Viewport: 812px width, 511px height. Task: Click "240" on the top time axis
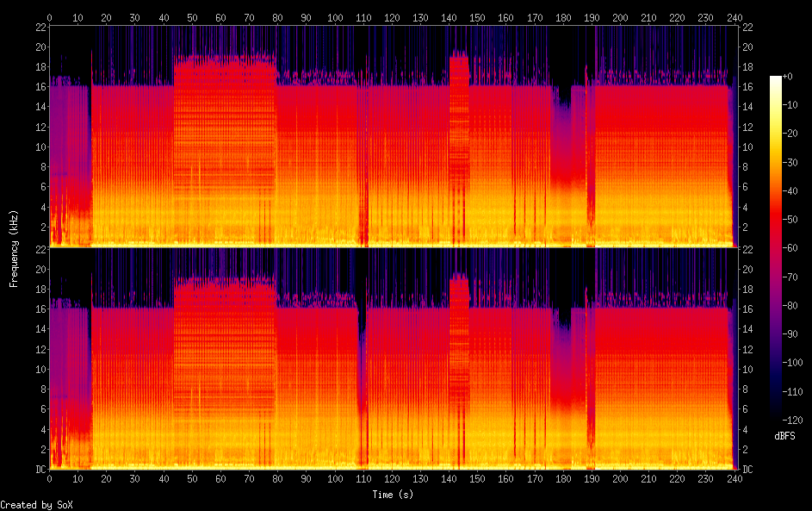(735, 17)
